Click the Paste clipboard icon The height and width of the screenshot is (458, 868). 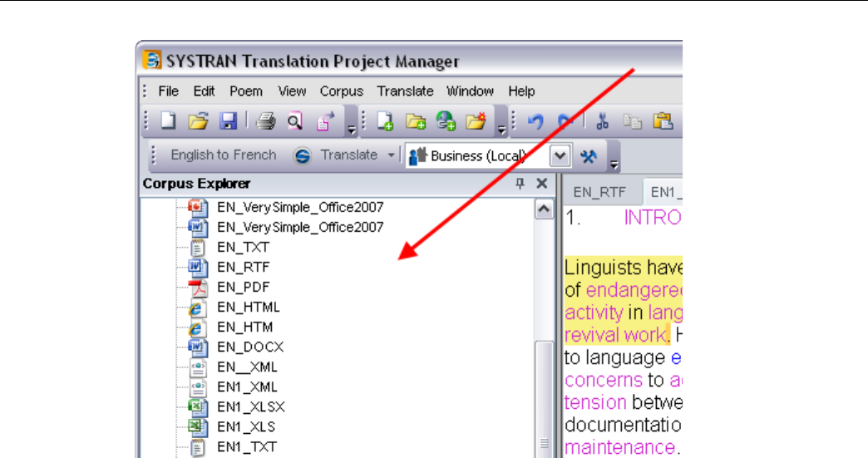[x=663, y=121]
